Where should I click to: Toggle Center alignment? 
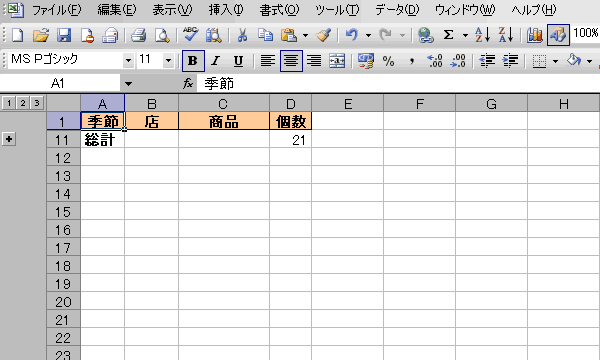(291, 61)
